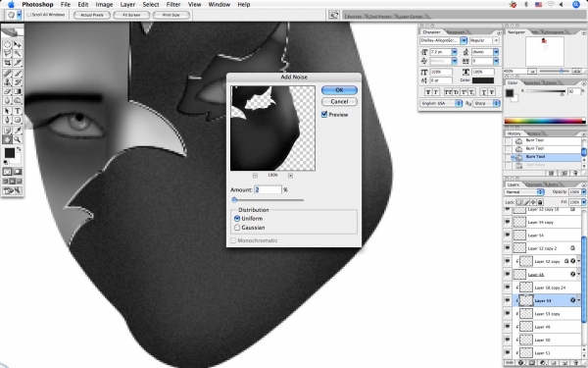The image size is (588, 368).
Task: Select the Crop tool
Action: (x=7, y=63)
